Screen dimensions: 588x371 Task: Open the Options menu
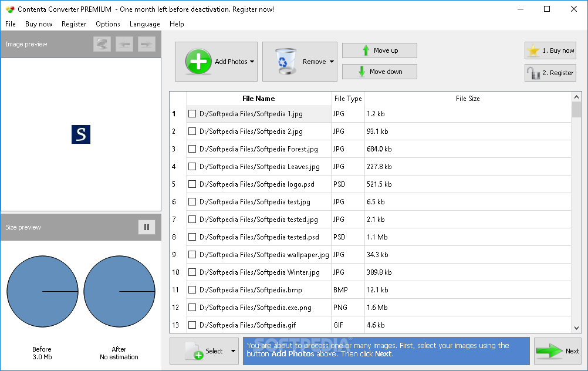coord(108,24)
